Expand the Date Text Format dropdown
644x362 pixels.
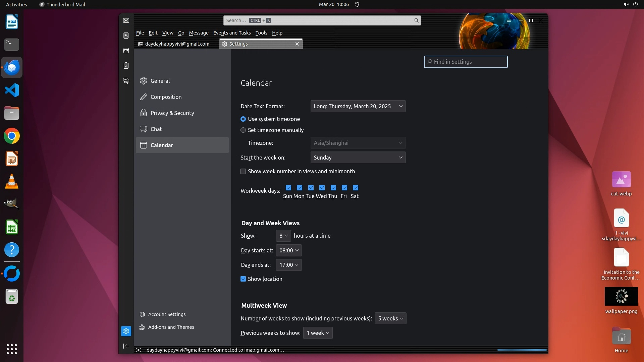click(x=358, y=106)
